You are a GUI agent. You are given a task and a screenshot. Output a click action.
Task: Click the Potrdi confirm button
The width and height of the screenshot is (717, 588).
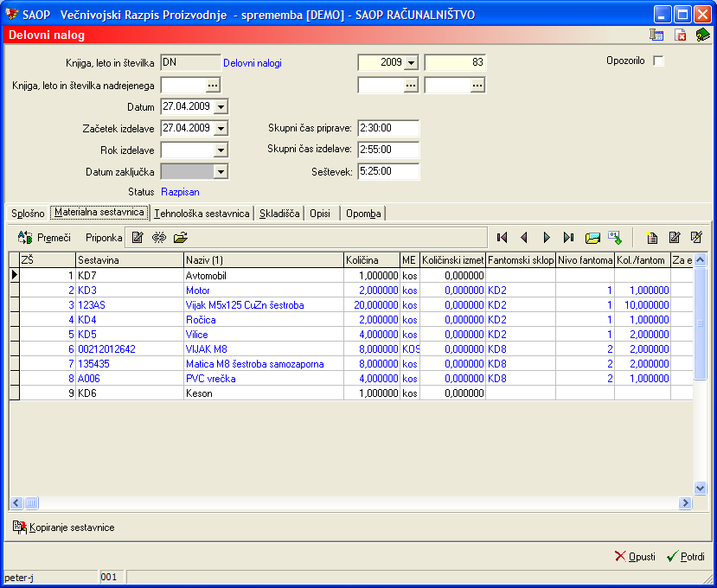click(685, 557)
